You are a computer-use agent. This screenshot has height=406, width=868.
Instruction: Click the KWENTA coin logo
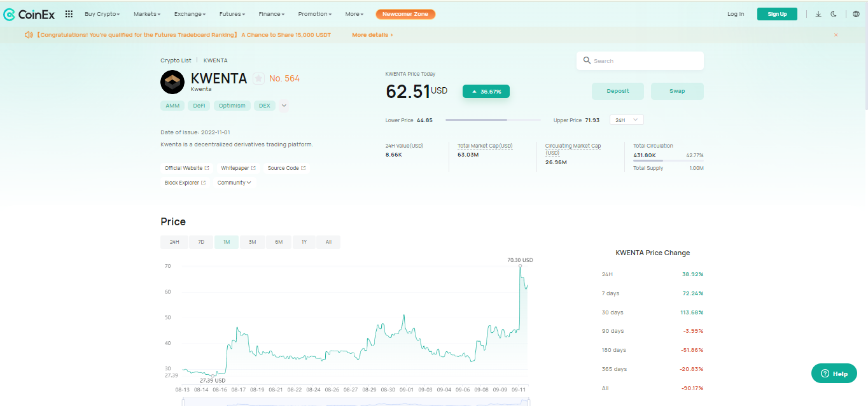pos(172,82)
